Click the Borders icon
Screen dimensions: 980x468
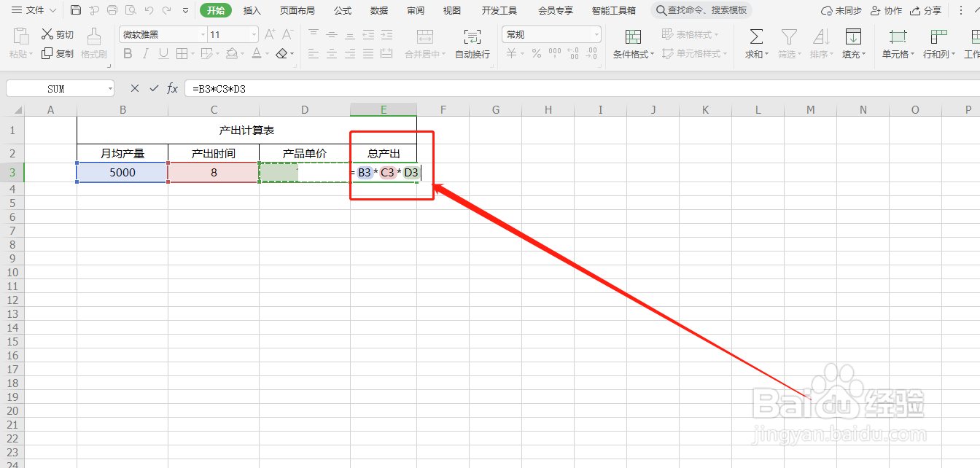182,53
